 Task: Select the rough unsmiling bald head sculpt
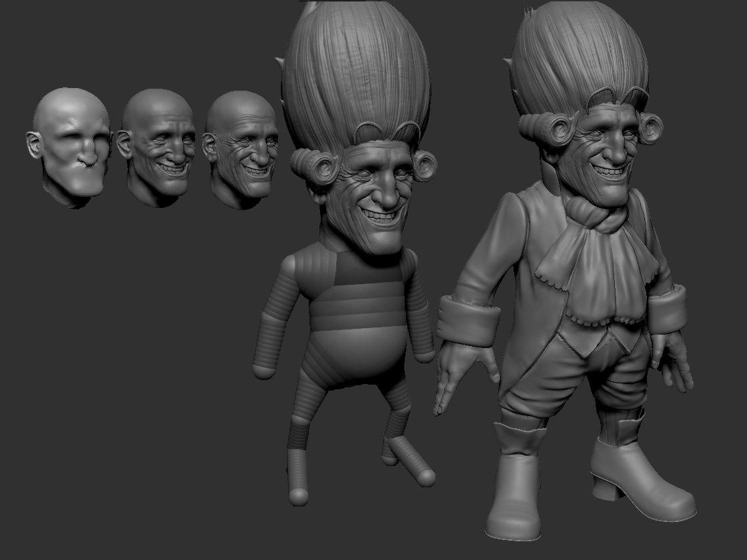point(69,147)
